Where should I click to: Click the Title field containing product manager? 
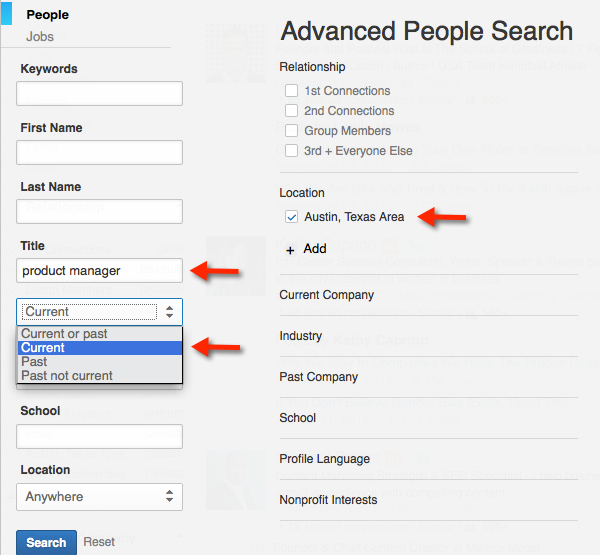[x=99, y=271]
